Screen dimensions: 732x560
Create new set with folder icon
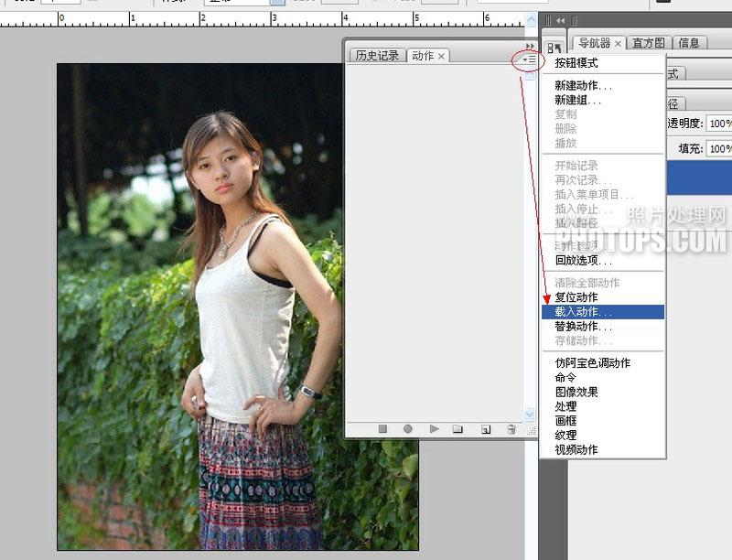click(458, 428)
